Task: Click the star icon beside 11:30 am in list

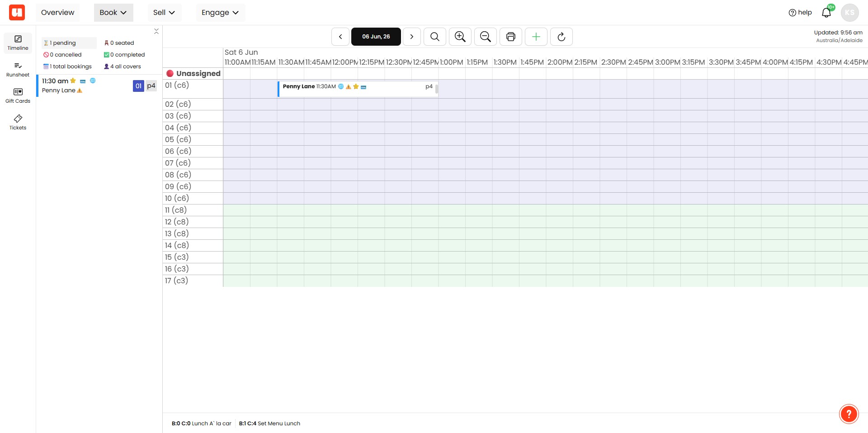Action: (73, 81)
